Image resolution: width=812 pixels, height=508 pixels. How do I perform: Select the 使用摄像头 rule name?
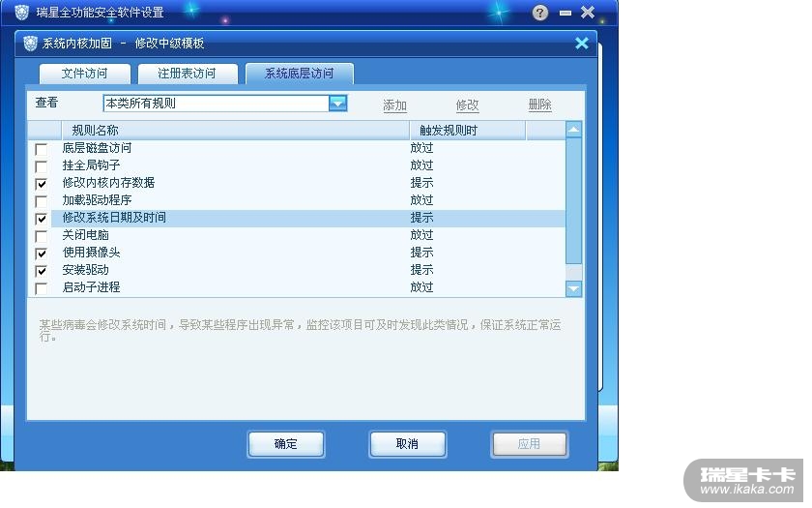point(91,253)
